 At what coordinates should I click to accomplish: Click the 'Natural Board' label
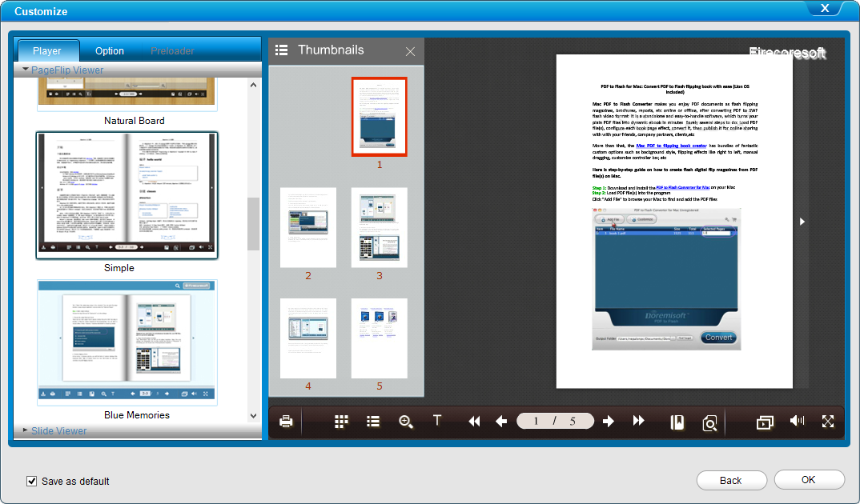point(135,121)
